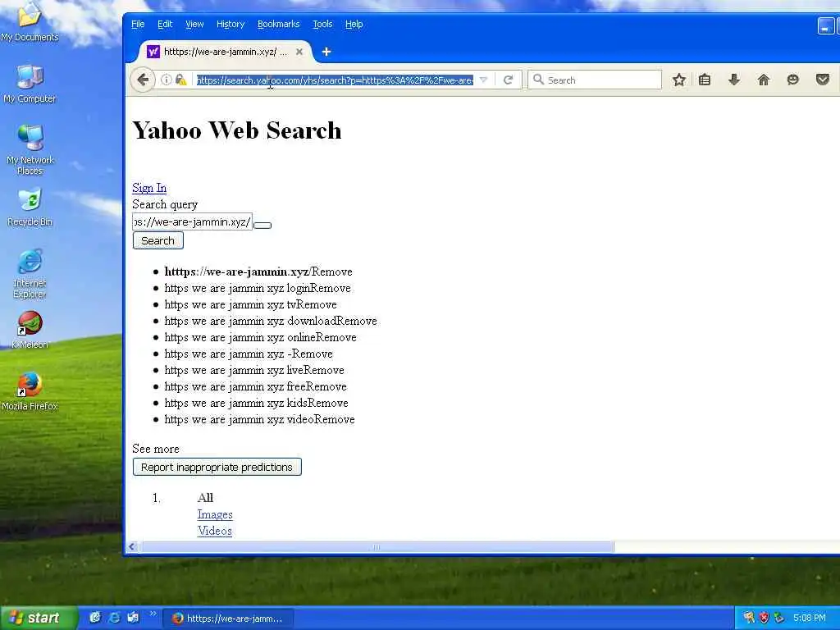Click the horizontal scrollbar left arrow
Screen dimensions: 840x630
click(x=132, y=547)
